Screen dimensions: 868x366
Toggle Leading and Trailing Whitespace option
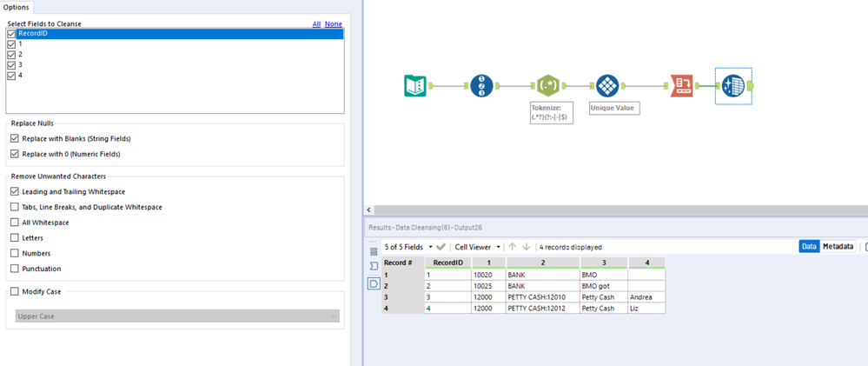[x=15, y=191]
